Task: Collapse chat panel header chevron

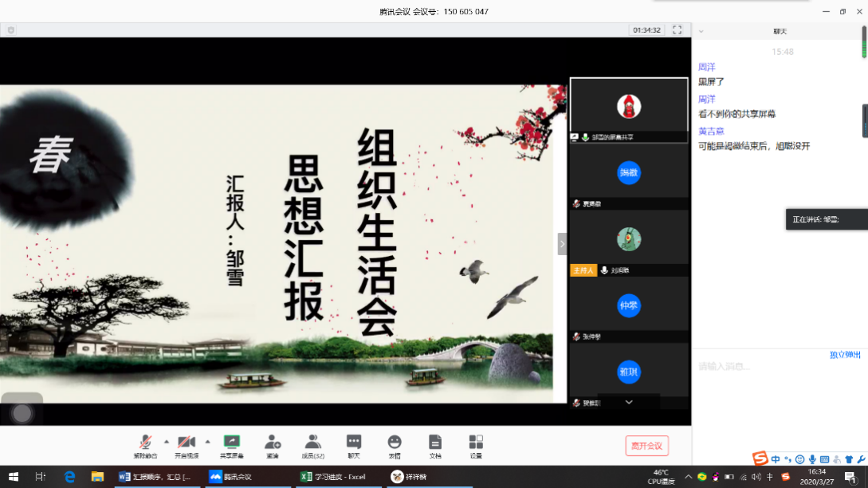Action: (701, 32)
